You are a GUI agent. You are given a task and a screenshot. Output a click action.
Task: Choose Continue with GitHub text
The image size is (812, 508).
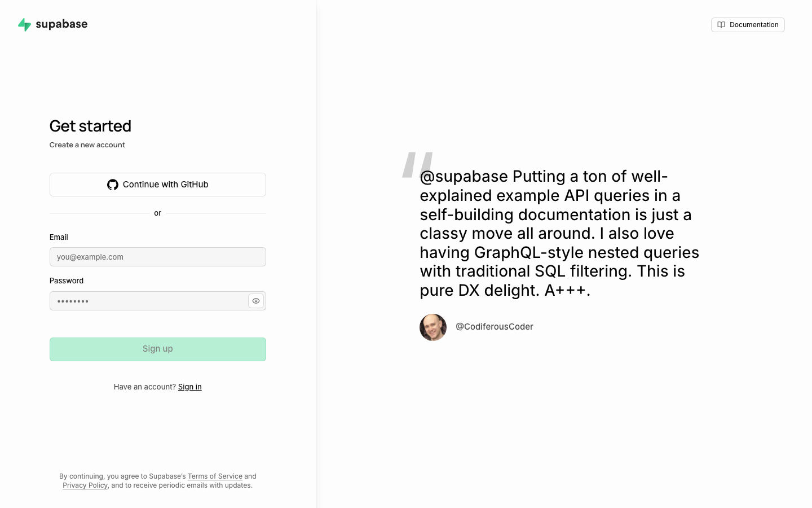coord(166,185)
